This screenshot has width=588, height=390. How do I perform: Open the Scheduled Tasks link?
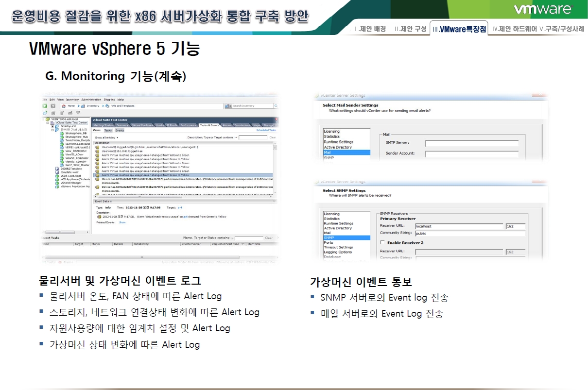pyautogui.click(x=266, y=130)
